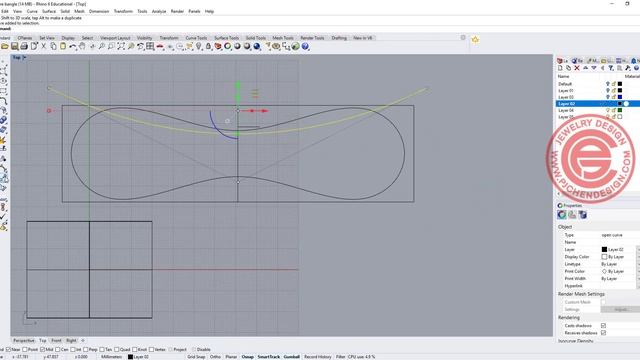Toggle the Perp osnap checkbox

86,349
